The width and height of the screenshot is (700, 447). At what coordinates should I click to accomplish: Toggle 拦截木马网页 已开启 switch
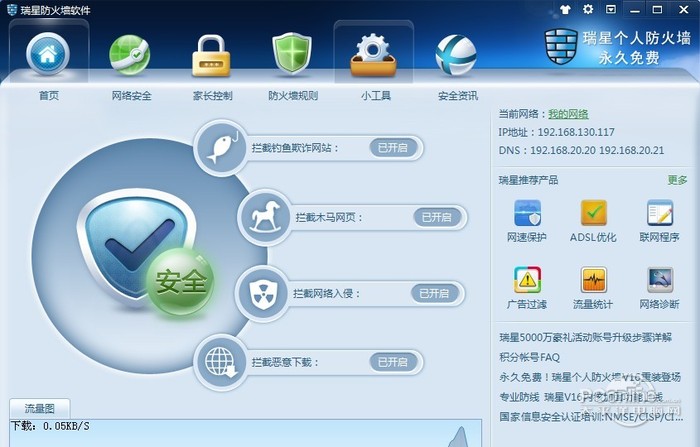pos(437,217)
